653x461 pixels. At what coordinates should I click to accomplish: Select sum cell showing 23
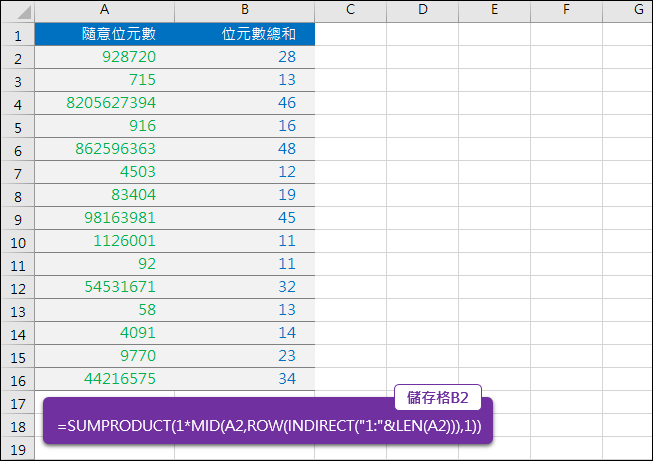pyautogui.click(x=244, y=356)
